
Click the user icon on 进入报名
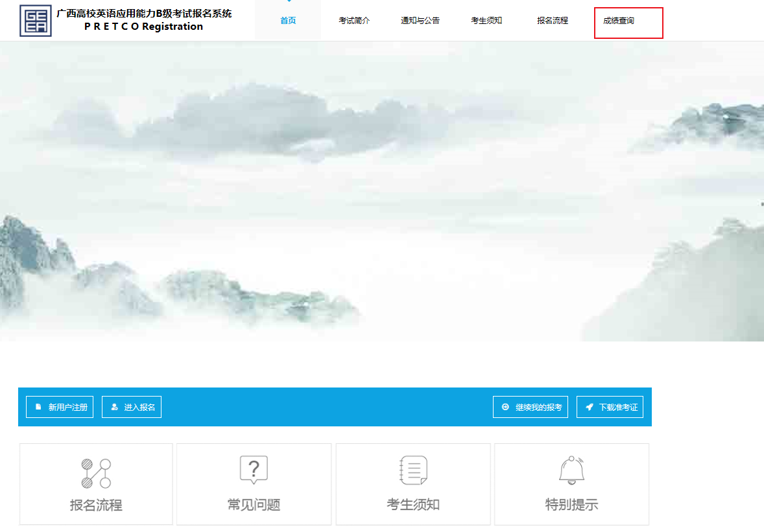point(114,407)
